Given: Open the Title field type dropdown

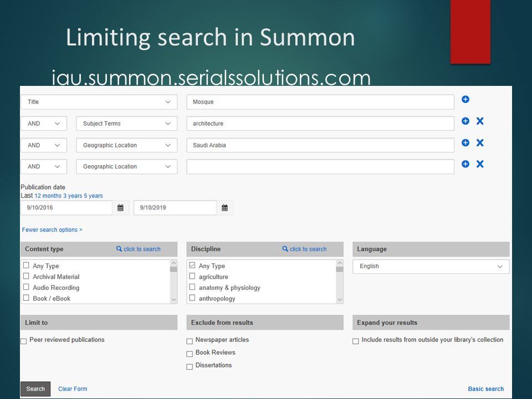Looking at the screenshot, I should click(x=99, y=102).
